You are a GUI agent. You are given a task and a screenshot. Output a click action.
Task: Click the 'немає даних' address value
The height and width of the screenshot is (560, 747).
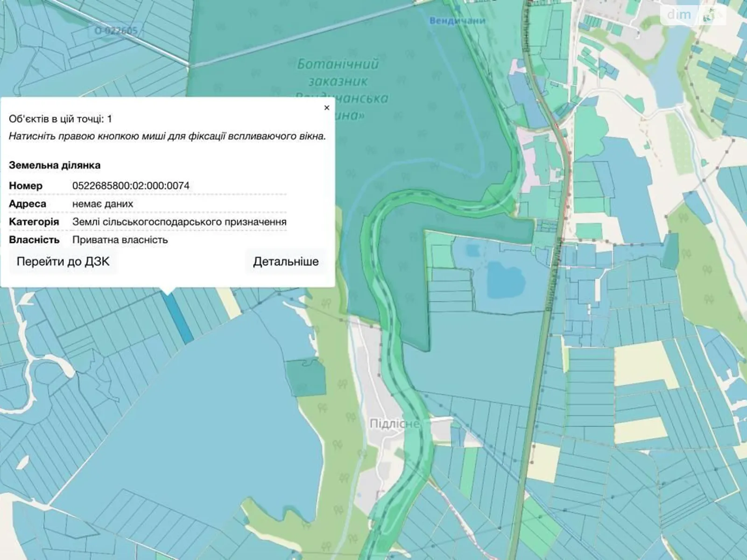103,204
